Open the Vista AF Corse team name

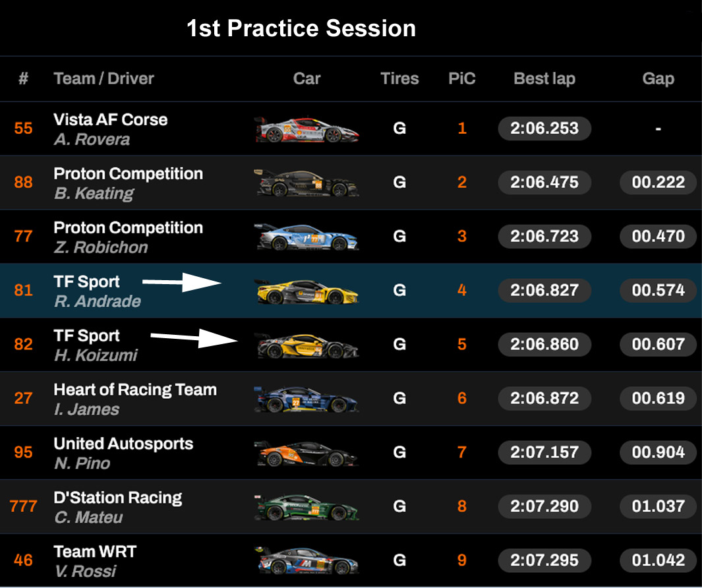pyautogui.click(x=111, y=120)
